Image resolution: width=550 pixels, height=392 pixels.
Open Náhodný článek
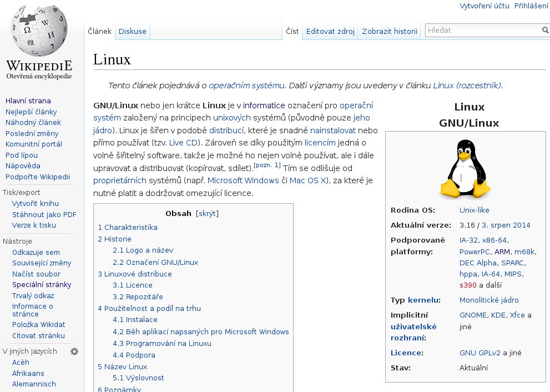pos(33,123)
